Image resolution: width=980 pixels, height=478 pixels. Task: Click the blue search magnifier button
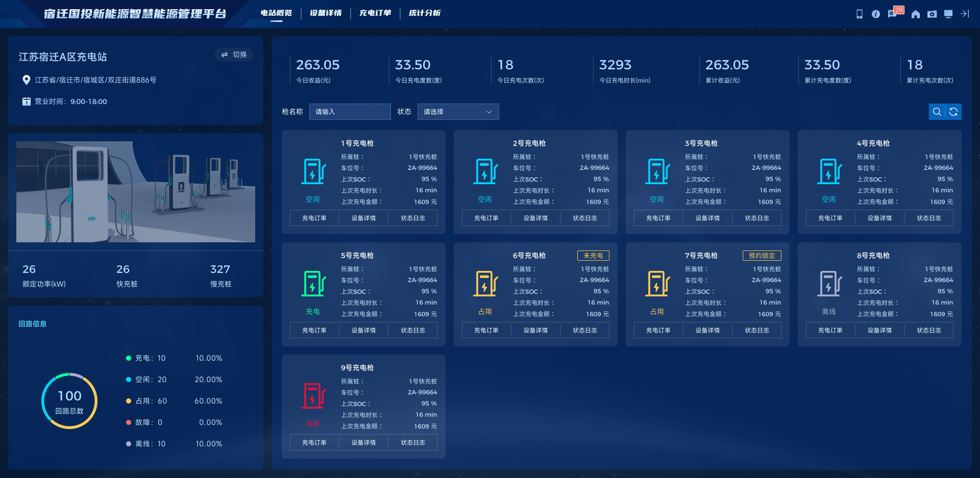[937, 112]
